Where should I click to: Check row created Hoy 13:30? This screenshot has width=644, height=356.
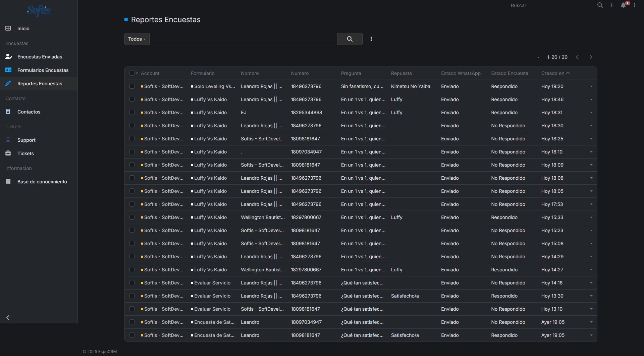132,296
